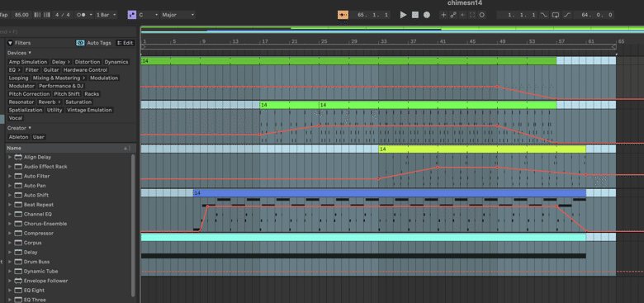Select the Dynamics tag filter
The height and width of the screenshot is (303, 644).
(x=116, y=62)
